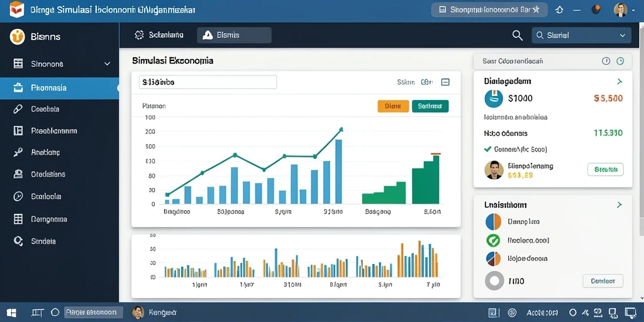
Task: Click the orange app logo in title bar
Action: (x=17, y=9)
